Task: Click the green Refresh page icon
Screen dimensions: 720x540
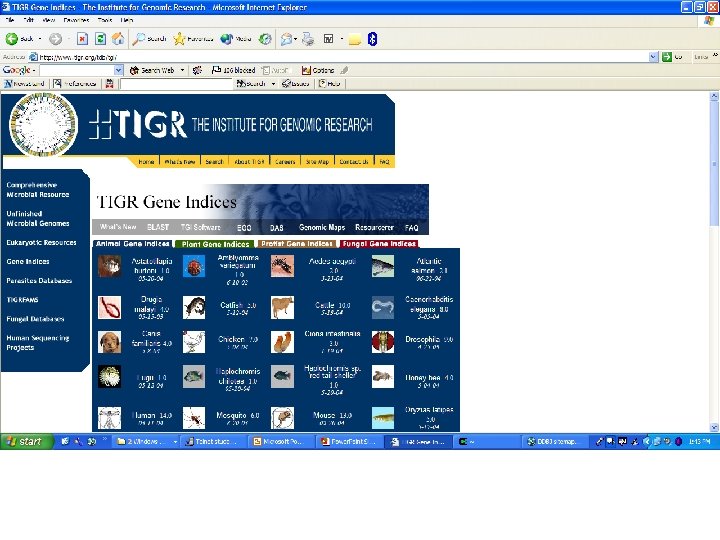Action: pyautogui.click(x=100, y=39)
